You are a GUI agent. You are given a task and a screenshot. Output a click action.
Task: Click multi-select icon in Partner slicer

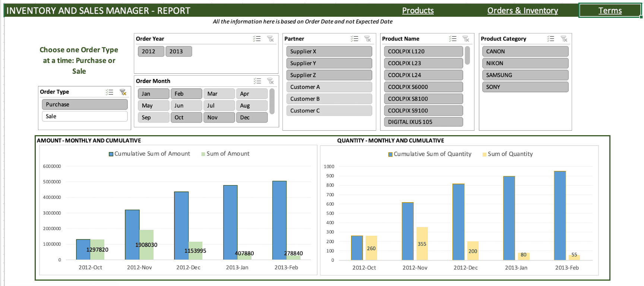pos(354,39)
